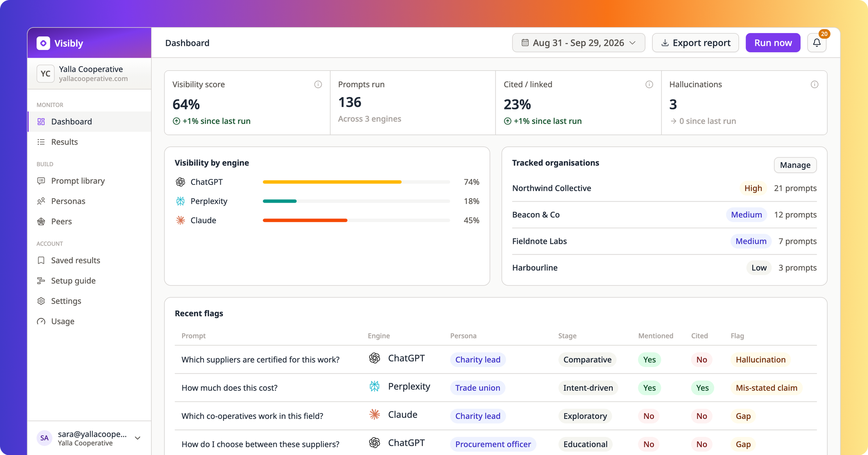
Task: Open the Setup guide
Action: click(89, 281)
